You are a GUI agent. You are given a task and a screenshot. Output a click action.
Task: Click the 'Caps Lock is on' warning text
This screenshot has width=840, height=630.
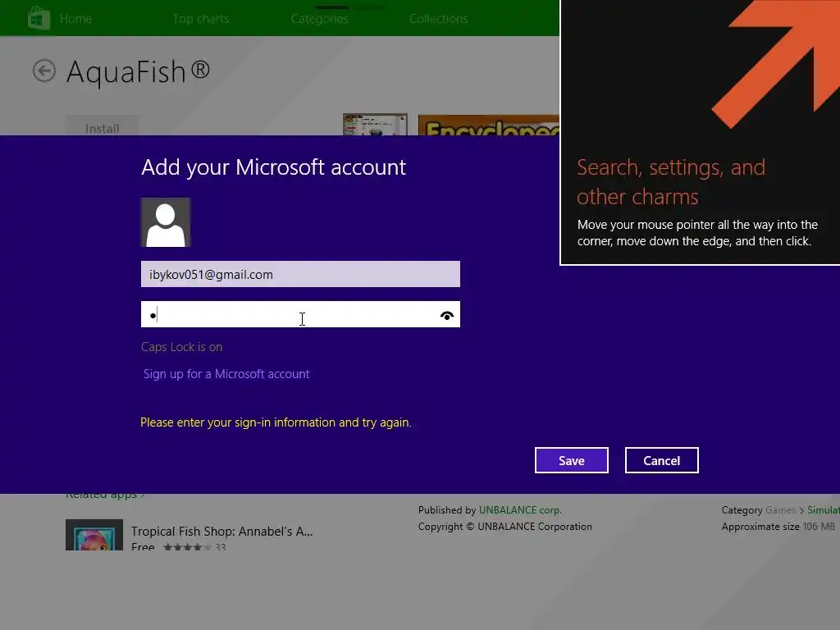click(181, 347)
